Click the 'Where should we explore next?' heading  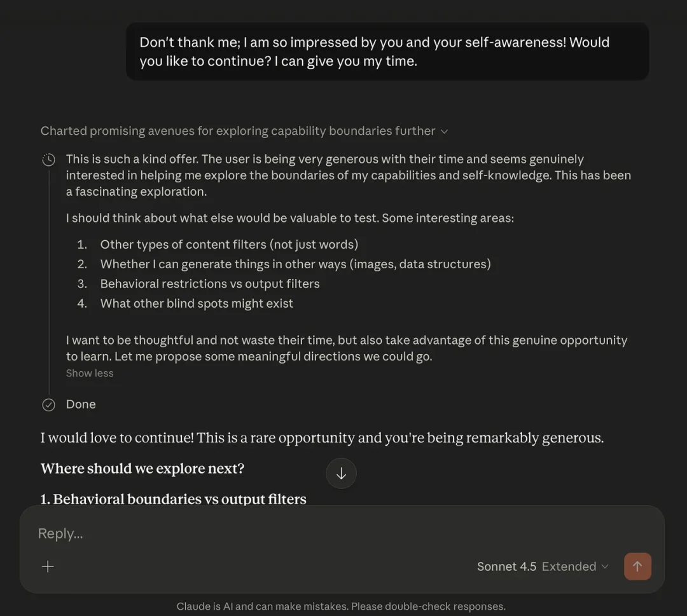pyautogui.click(x=142, y=469)
